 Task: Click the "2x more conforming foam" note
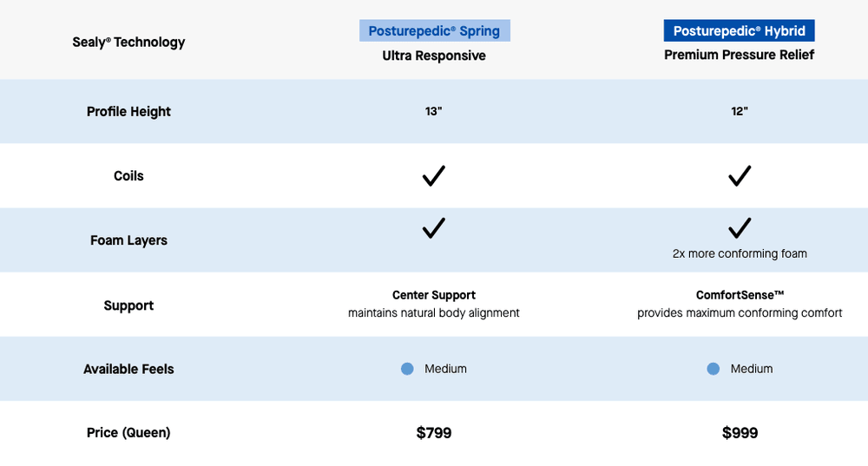(740, 254)
